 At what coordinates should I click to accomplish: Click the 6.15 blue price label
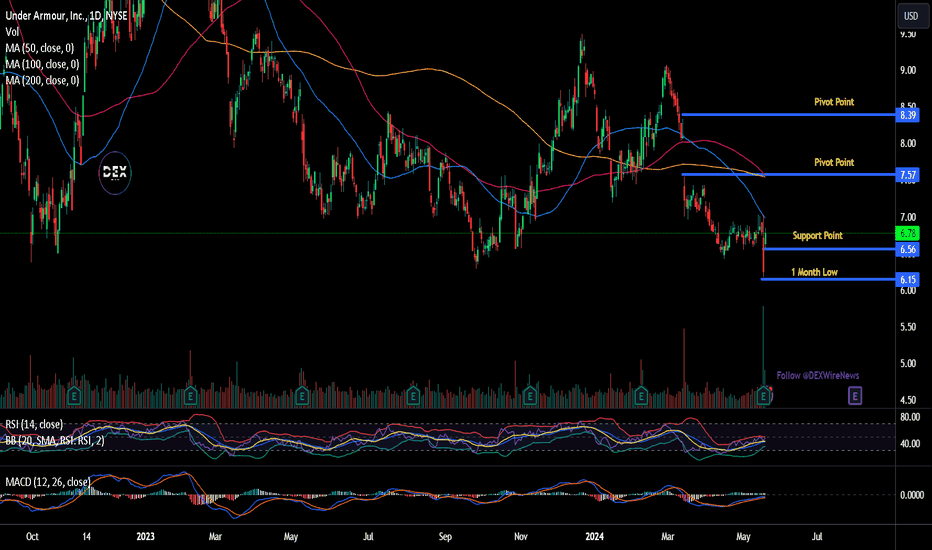tap(908, 279)
